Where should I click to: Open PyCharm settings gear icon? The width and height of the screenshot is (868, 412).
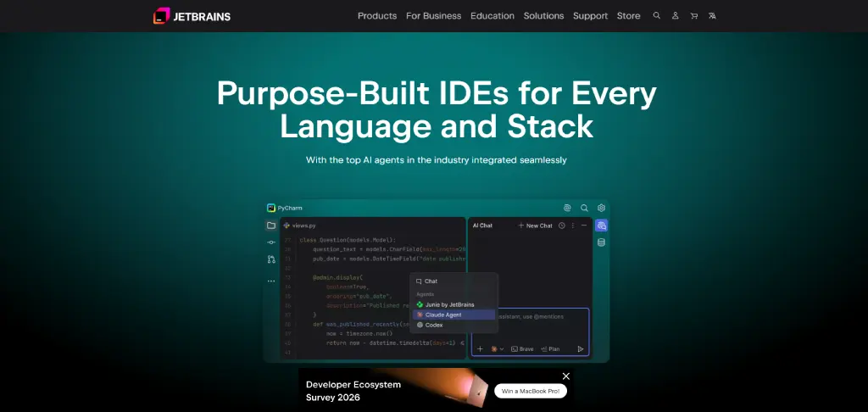pos(601,209)
